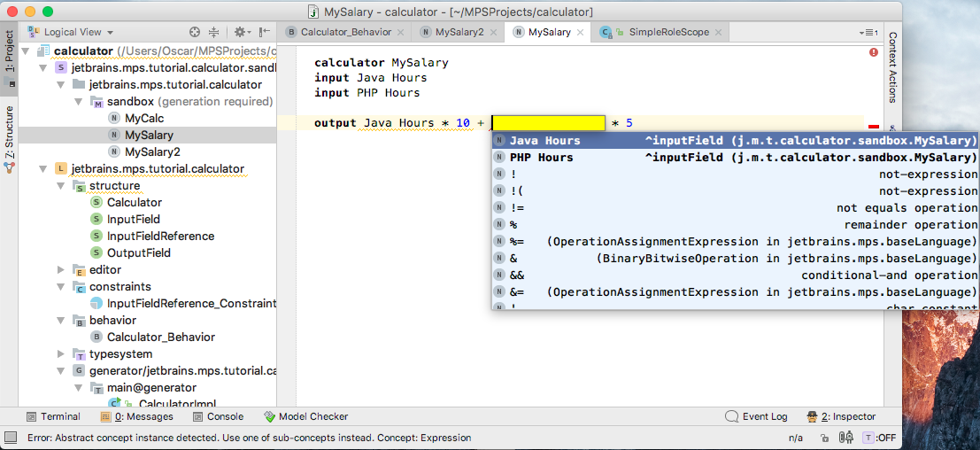
Task: Click the yellow highlighted expression cell
Action: click(x=549, y=123)
